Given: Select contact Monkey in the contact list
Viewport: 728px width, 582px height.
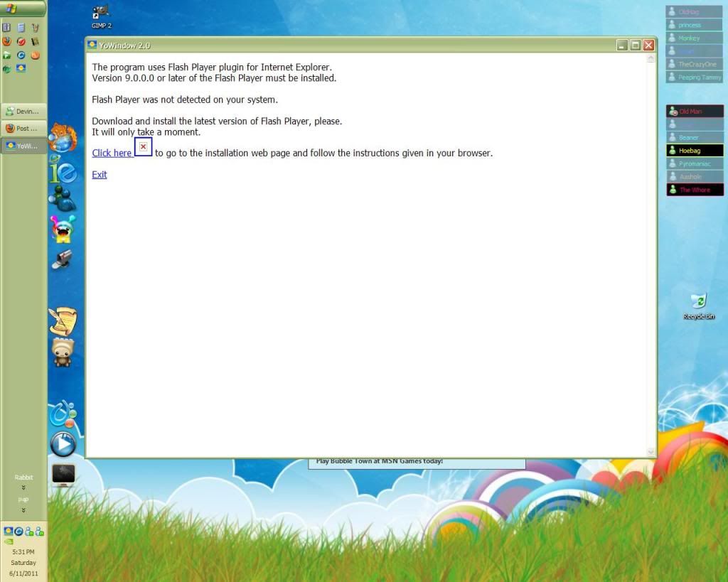Looking at the screenshot, I should tap(694, 38).
